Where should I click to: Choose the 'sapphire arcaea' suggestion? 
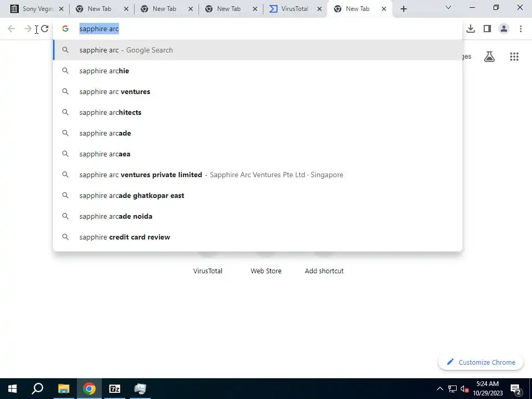coord(258,154)
